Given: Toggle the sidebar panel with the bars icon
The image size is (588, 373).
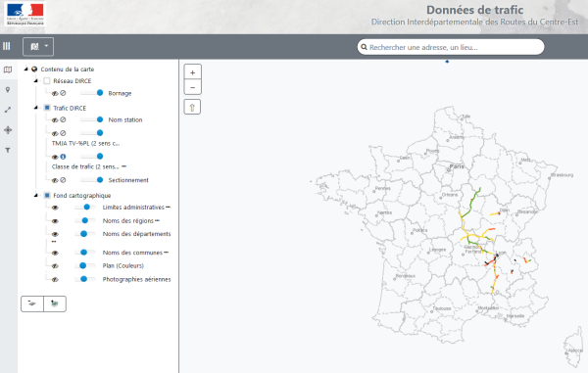Looking at the screenshot, I should [7, 46].
